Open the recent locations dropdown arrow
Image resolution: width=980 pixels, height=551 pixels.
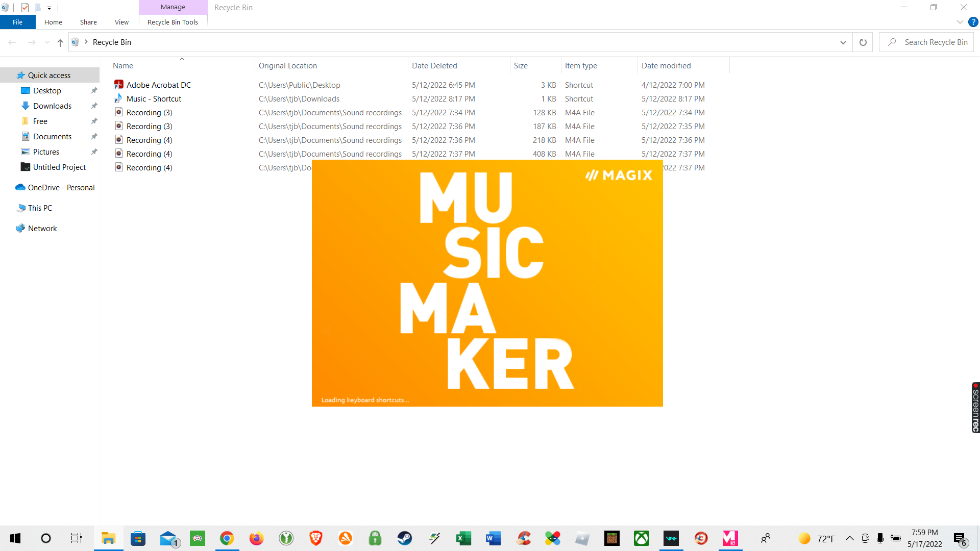pos(47,42)
